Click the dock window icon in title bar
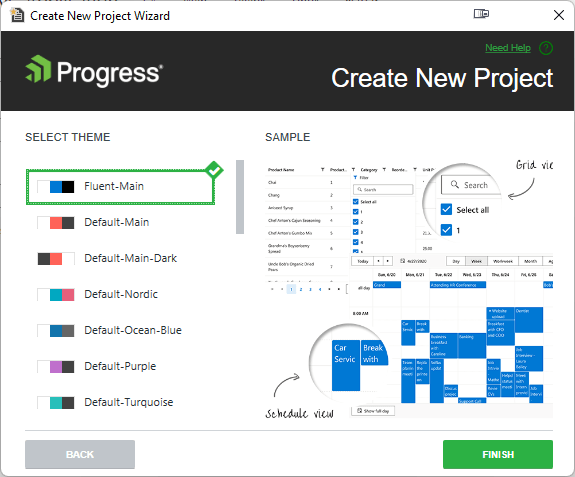This screenshot has height=477, width=575. pos(481,14)
